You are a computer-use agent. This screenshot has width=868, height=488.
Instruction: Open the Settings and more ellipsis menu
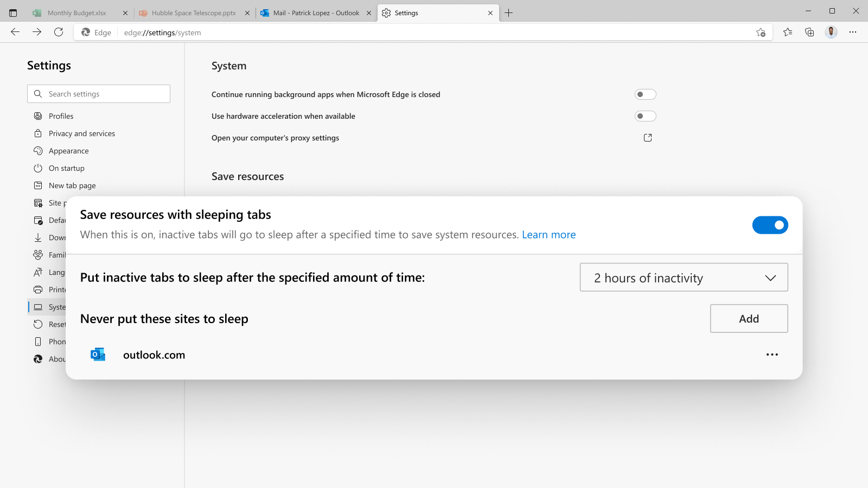[x=853, y=32]
